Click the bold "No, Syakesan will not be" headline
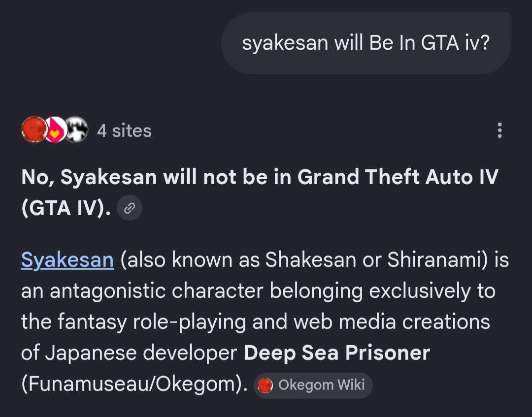 144,177
